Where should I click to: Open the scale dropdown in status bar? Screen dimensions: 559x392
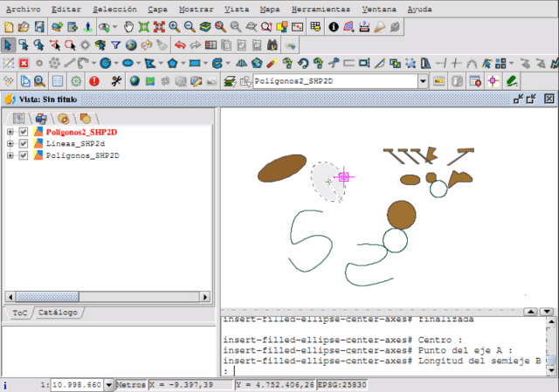tap(109, 385)
